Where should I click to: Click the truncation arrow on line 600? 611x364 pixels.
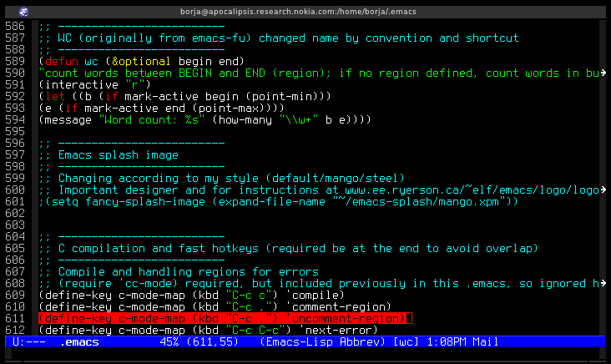(603, 190)
